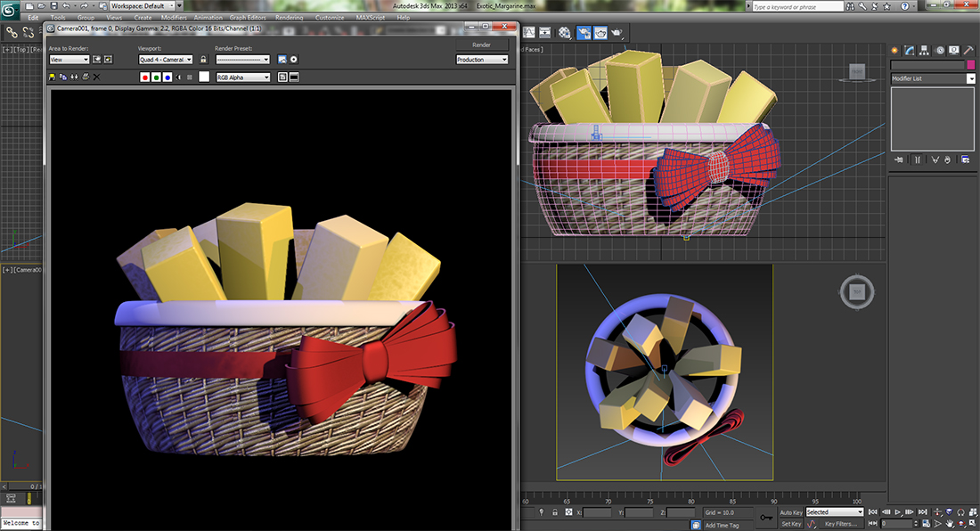Click the Render button

coord(481,45)
